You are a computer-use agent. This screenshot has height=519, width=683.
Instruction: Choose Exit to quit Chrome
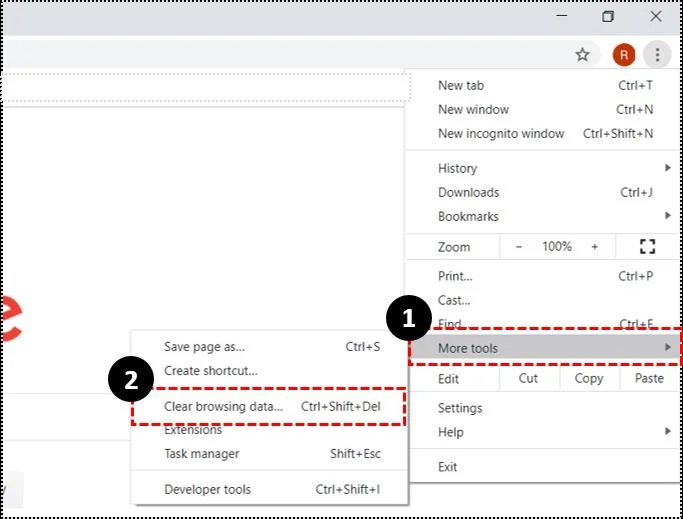[x=544, y=467]
